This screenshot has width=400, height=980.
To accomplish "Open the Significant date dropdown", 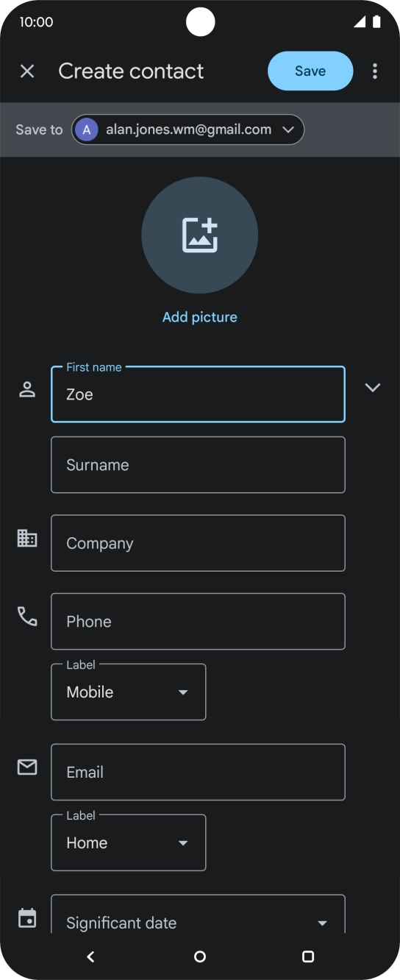I will click(198, 915).
